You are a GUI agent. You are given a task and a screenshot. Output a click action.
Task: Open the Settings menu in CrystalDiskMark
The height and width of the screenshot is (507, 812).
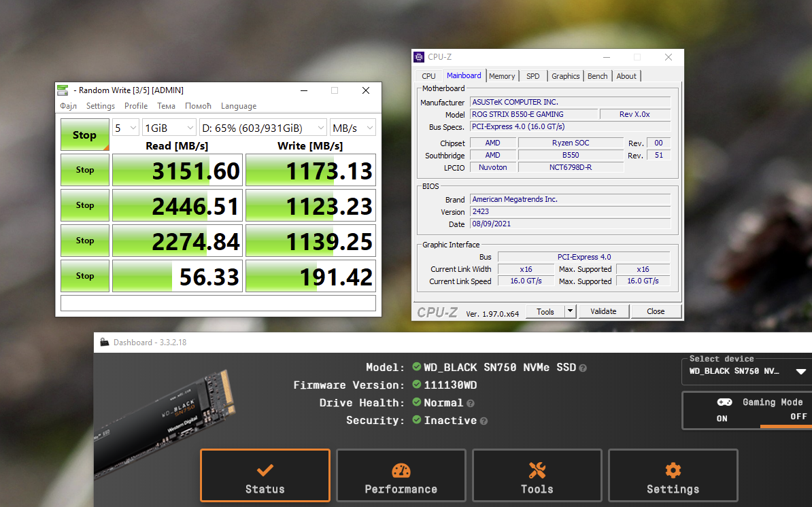(101, 106)
